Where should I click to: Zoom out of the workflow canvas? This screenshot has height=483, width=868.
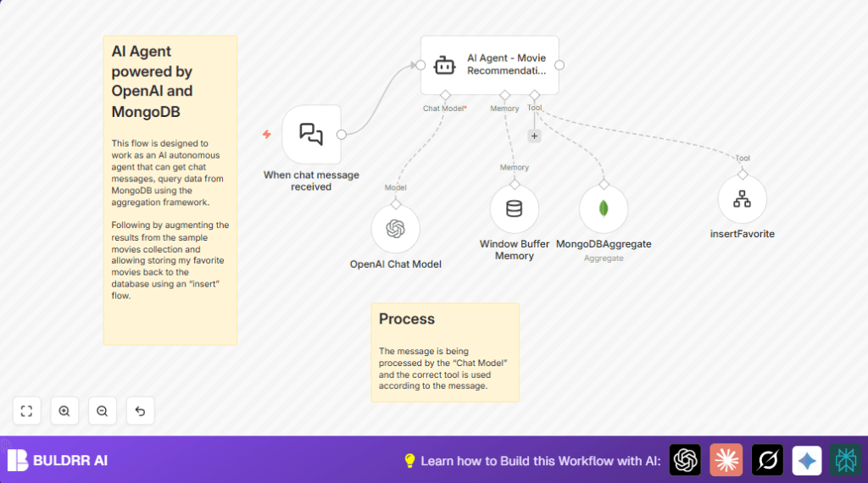click(x=102, y=411)
